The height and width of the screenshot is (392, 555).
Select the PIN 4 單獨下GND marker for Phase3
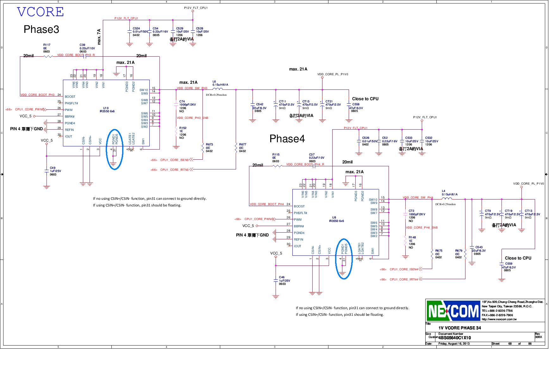click(x=27, y=129)
